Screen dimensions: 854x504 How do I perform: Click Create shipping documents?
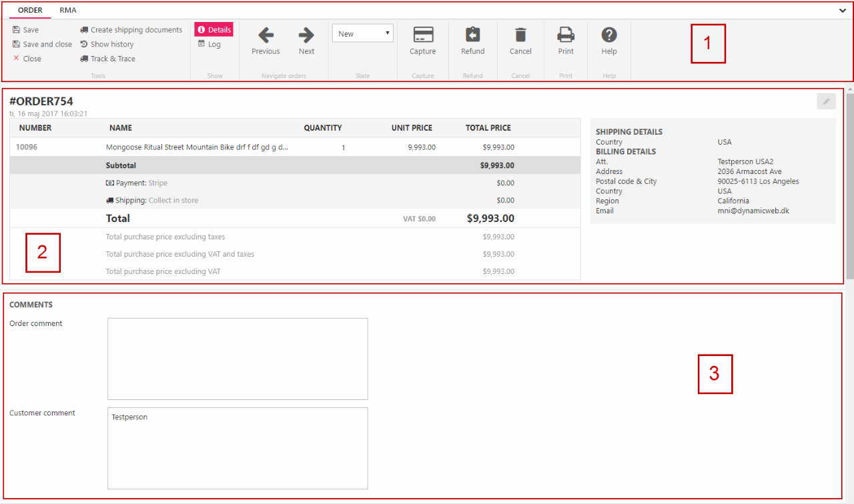(131, 30)
